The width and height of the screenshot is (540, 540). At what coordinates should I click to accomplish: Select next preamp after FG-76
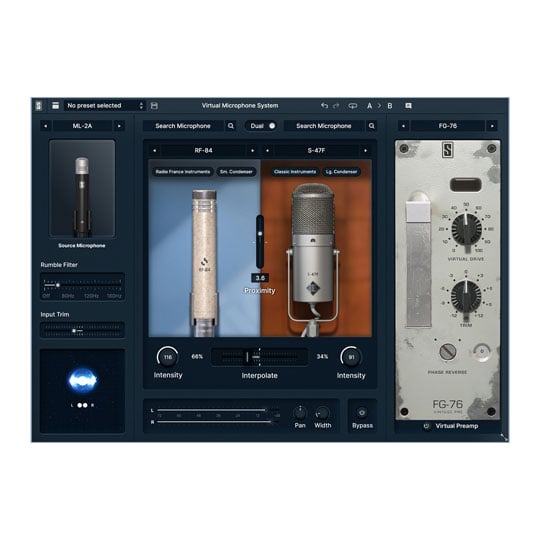point(492,126)
